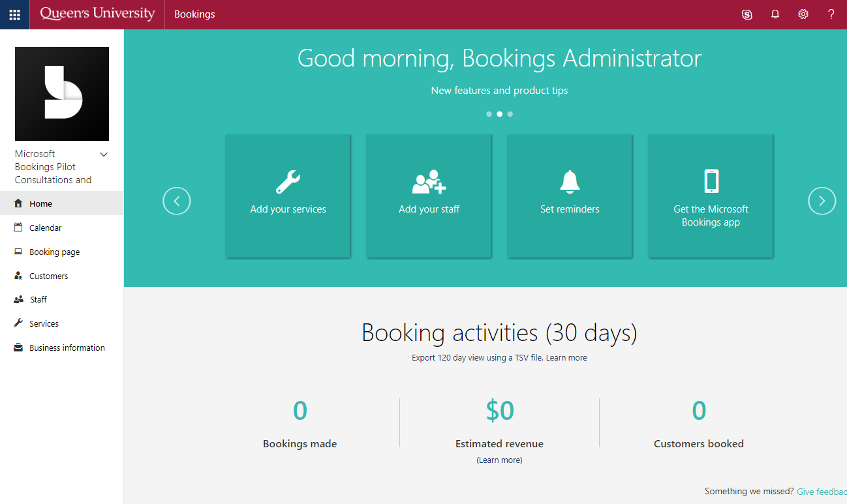
Task: Click the bell icon on reminders tile
Action: (x=570, y=182)
